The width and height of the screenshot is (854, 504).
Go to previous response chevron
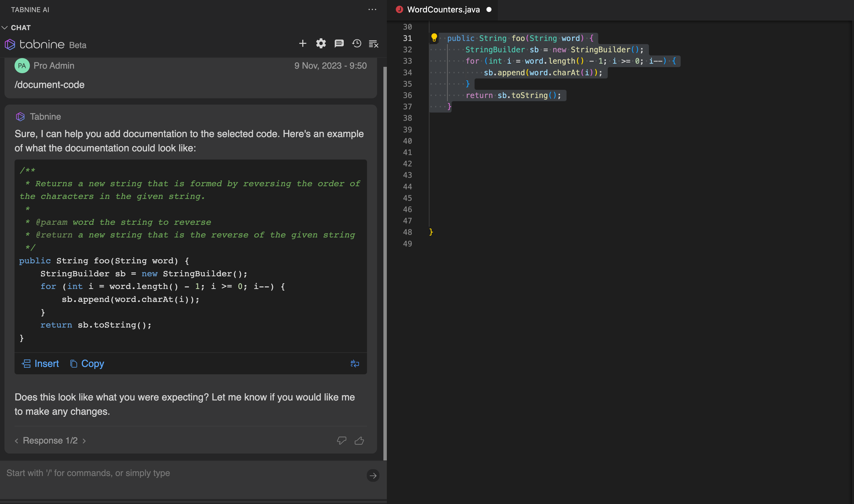(16, 441)
